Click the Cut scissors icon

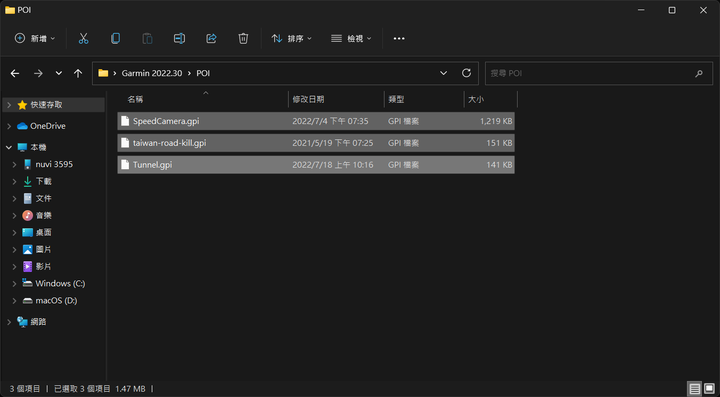(83, 39)
